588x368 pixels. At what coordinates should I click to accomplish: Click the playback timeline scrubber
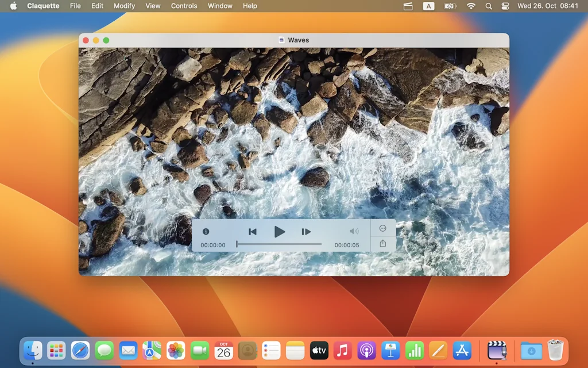[279, 244]
